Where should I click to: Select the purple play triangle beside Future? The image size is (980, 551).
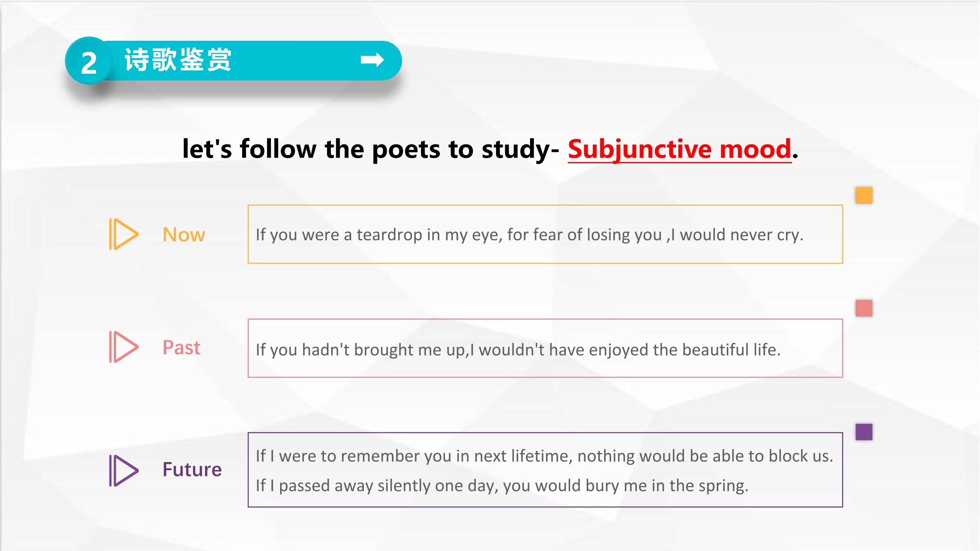tap(124, 471)
